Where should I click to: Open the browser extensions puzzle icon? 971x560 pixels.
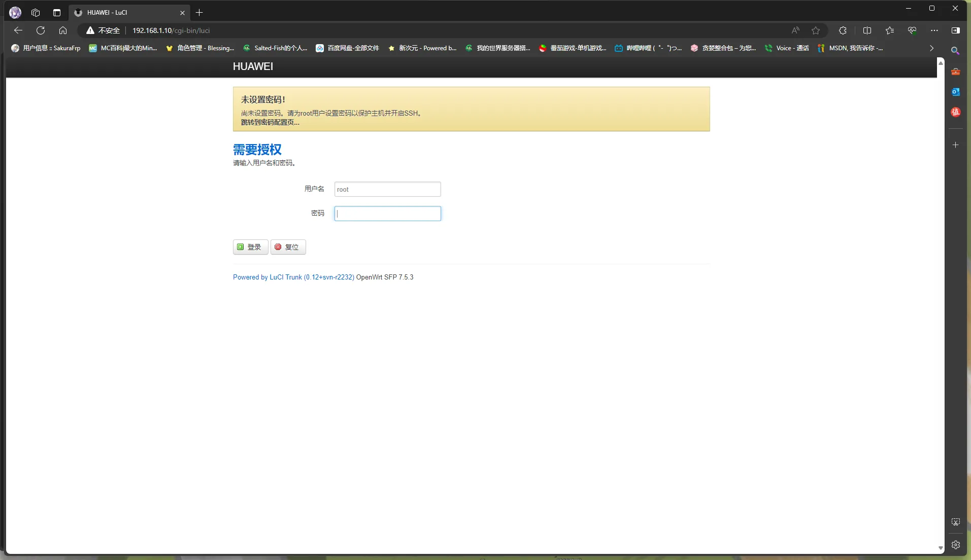[843, 30]
